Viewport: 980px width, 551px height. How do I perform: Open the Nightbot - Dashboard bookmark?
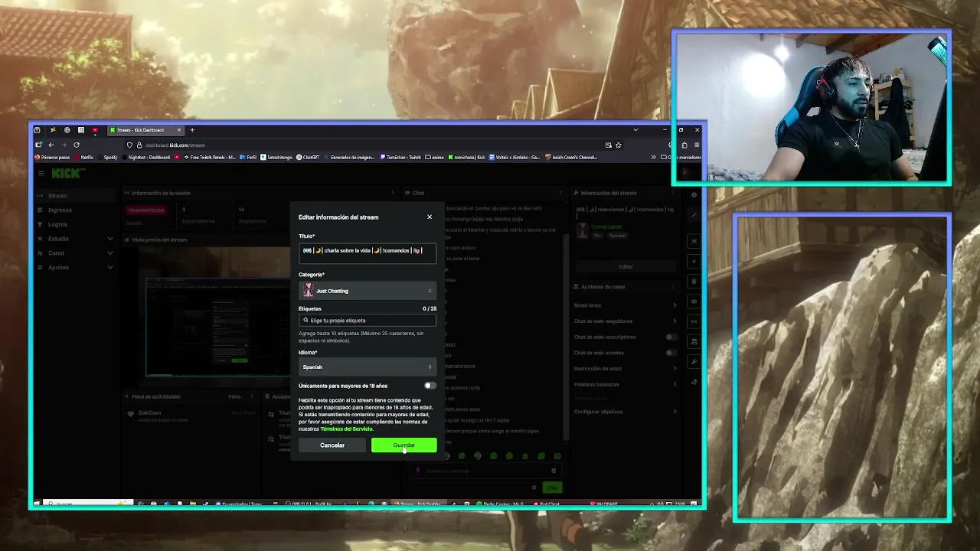(146, 157)
